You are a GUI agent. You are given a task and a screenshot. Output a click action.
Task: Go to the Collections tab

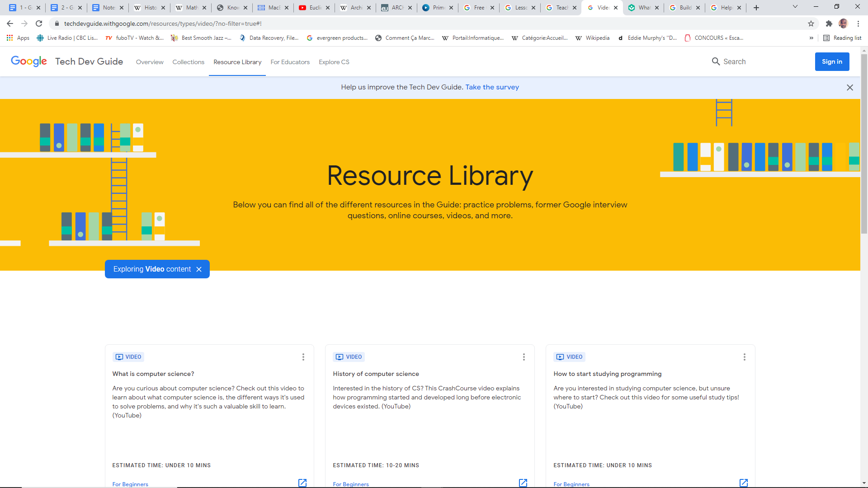[x=188, y=62]
